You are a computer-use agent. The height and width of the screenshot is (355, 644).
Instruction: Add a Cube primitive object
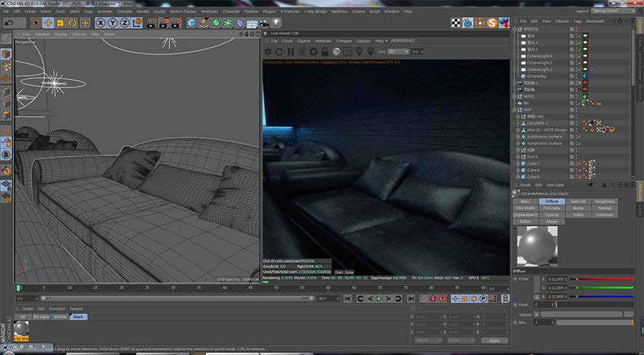tap(192, 23)
